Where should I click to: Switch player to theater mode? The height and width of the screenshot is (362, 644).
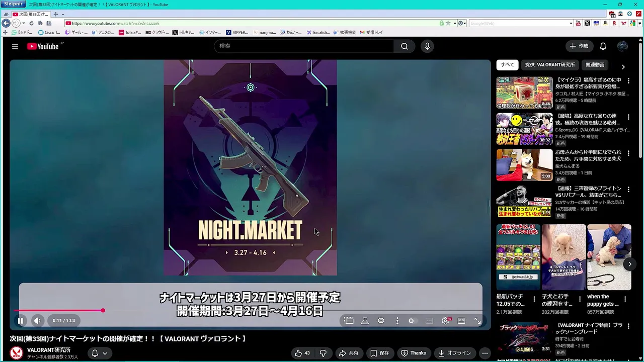pos(461,320)
